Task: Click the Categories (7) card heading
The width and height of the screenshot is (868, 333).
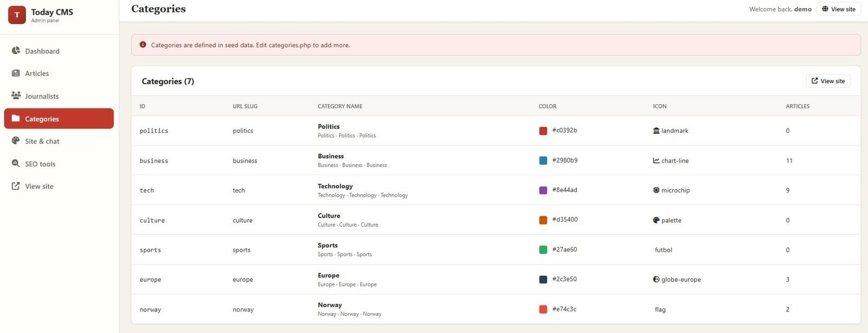Action: pos(168,81)
